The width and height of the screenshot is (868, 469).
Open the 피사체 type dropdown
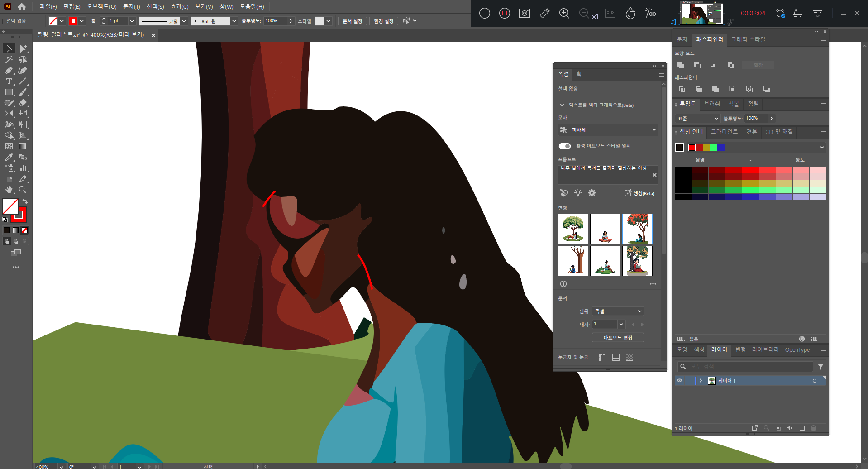tap(608, 130)
